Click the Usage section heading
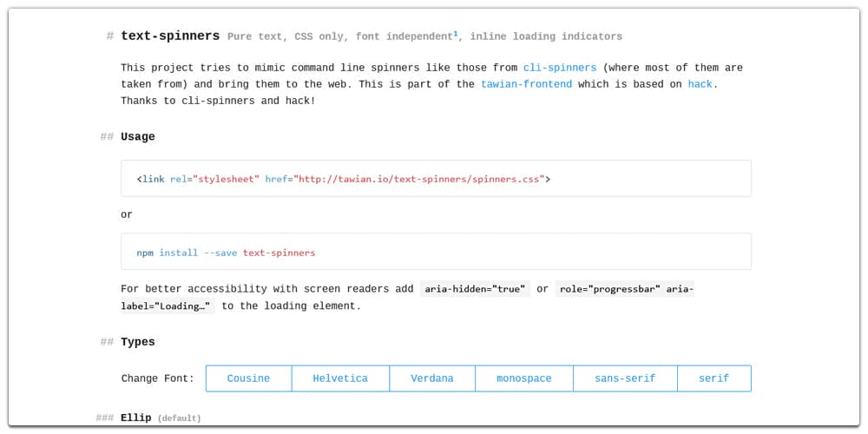Viewport: 868px width, 434px height. pyautogui.click(x=138, y=136)
